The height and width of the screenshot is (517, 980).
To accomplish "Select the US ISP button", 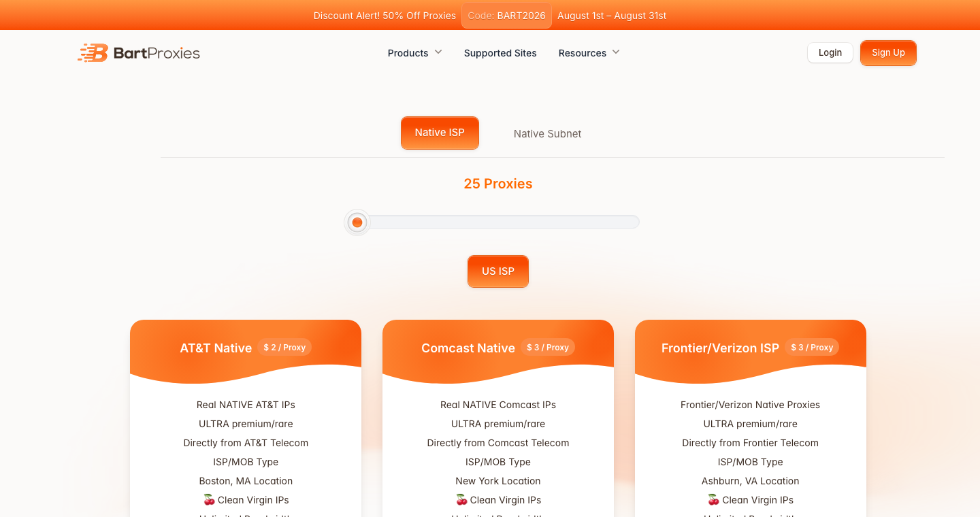I will pos(498,271).
